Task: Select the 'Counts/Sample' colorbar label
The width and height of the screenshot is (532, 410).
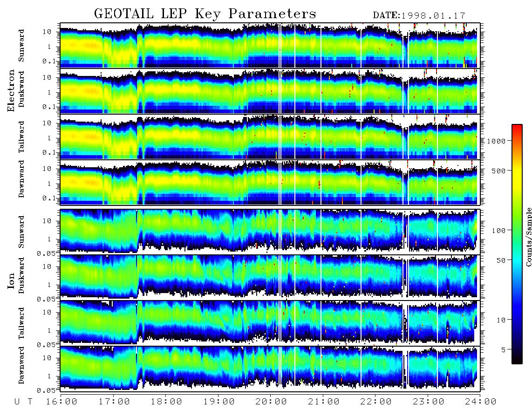Action: coord(528,237)
